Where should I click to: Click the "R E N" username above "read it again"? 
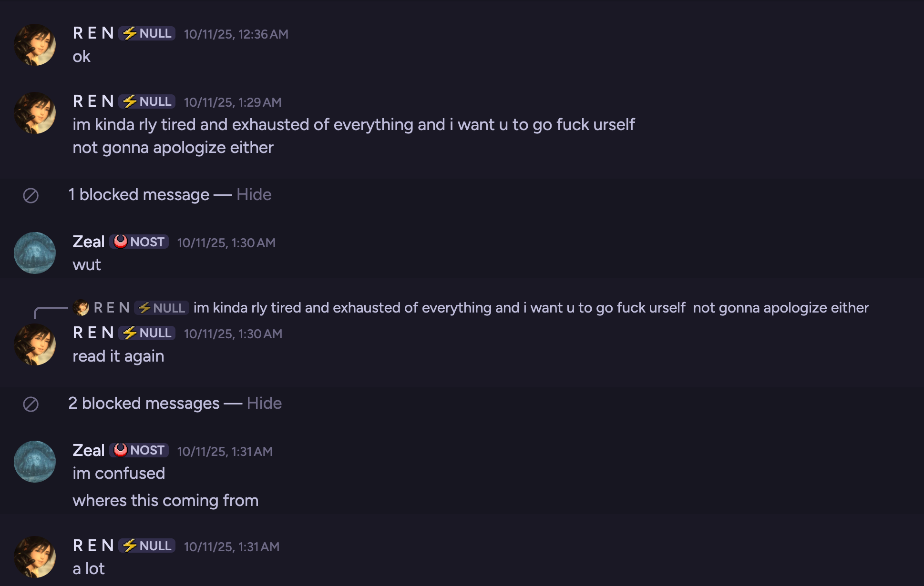pos(93,333)
